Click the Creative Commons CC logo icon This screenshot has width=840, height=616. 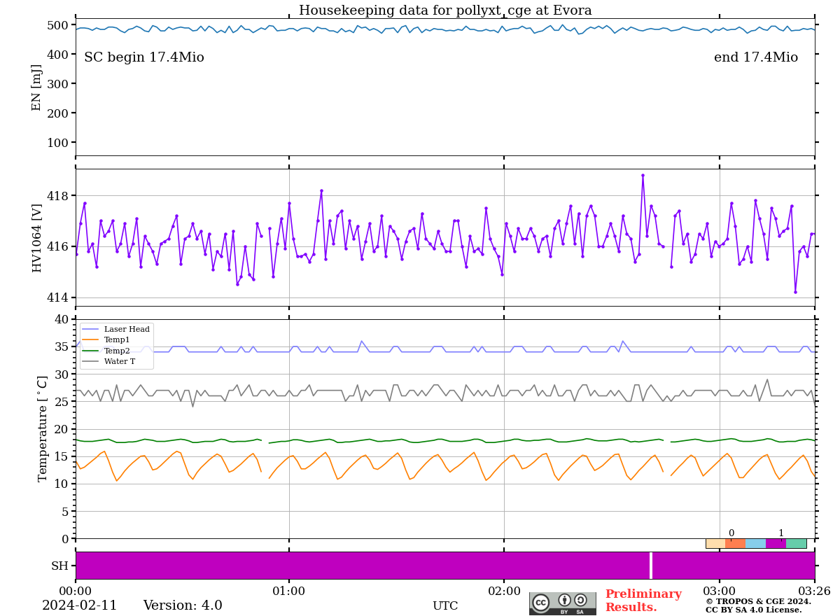[x=541, y=602]
